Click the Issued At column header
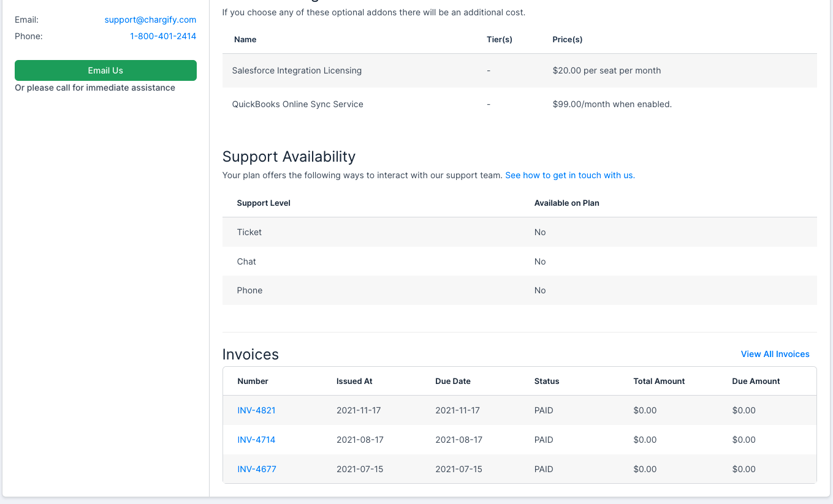The image size is (833, 504). click(x=354, y=381)
